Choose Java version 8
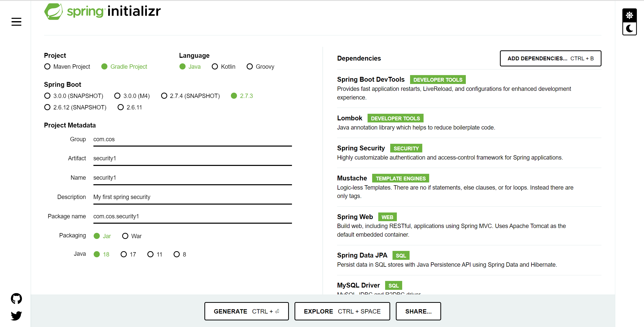This screenshot has height=327, width=644. [180, 254]
